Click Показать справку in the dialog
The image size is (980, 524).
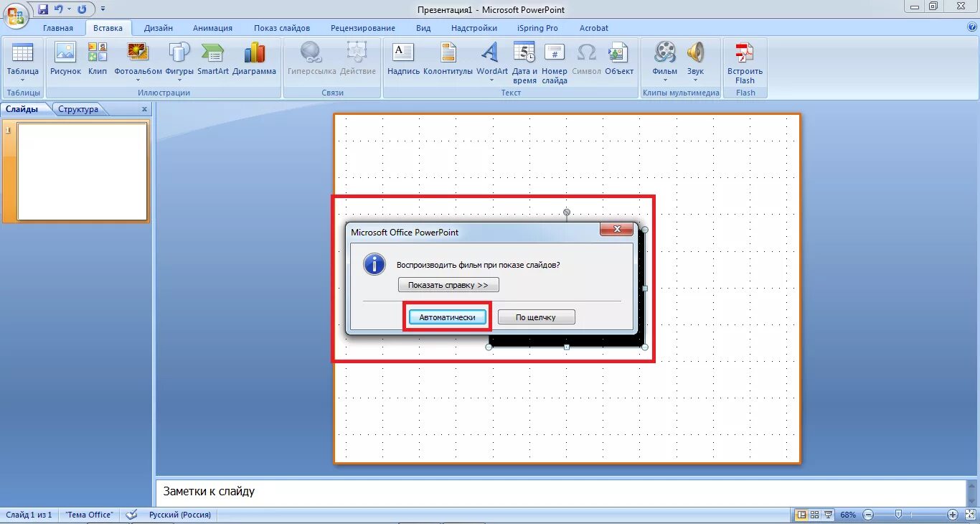click(448, 284)
